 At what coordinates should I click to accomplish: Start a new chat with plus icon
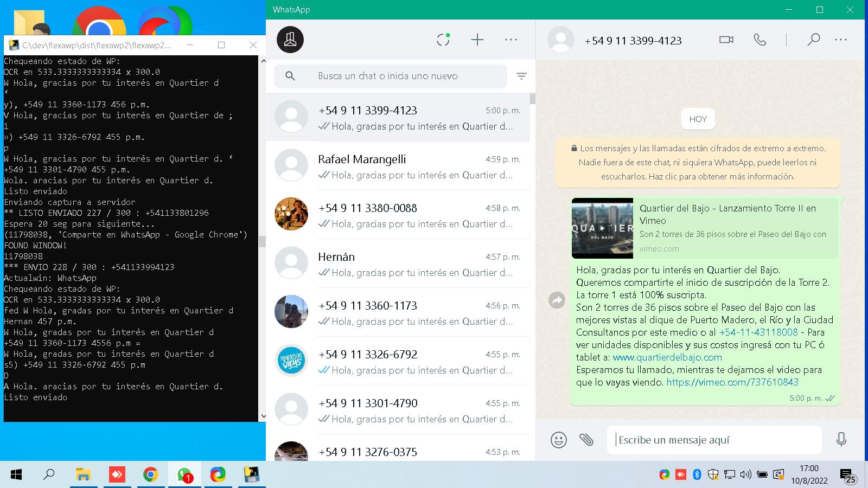[x=477, y=40]
